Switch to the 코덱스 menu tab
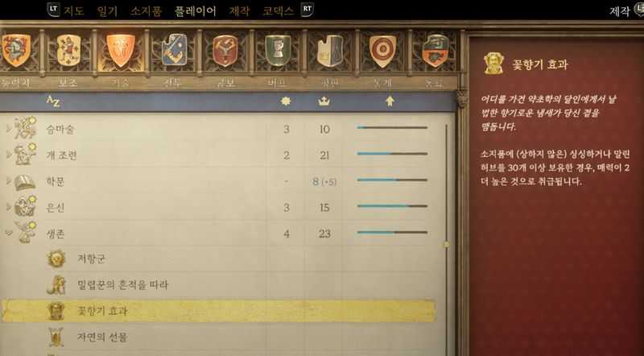This screenshot has height=356, width=644. (279, 11)
